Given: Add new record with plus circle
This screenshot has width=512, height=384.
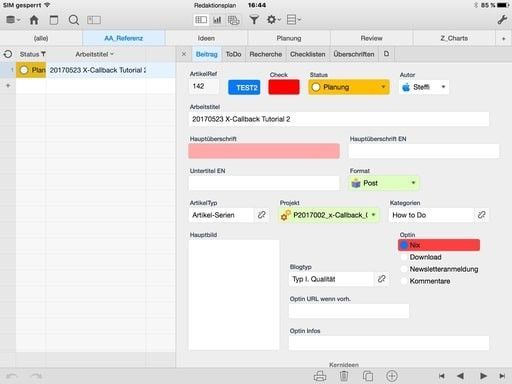Looking at the screenshot, I should pyautogui.click(x=392, y=376).
